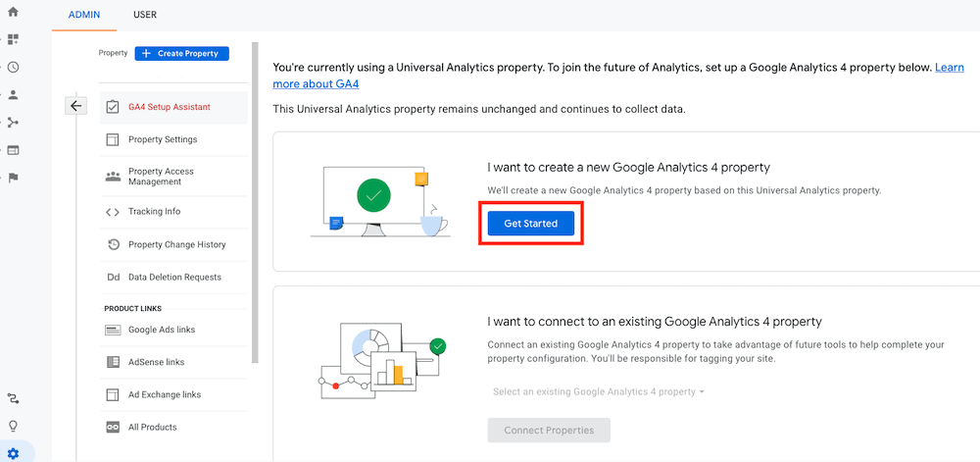Click the 'I want to connect to an existing' heading

[x=654, y=322]
